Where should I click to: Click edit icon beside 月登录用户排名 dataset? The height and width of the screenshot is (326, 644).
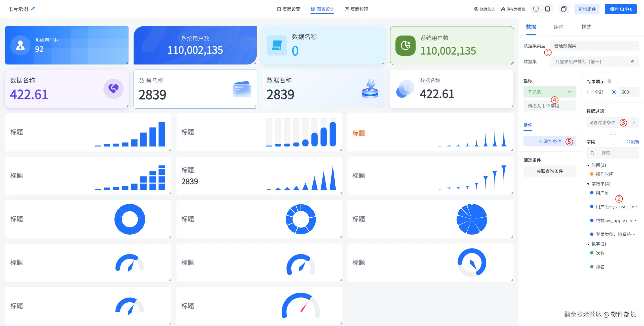[632, 61]
